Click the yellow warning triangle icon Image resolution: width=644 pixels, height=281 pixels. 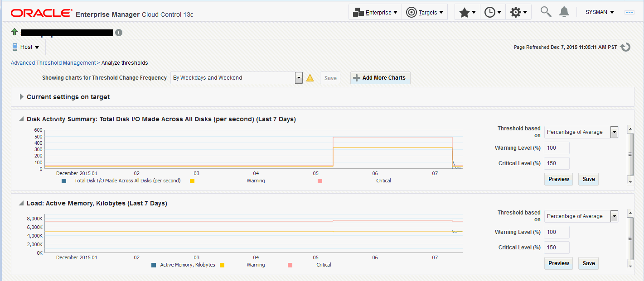pos(310,78)
